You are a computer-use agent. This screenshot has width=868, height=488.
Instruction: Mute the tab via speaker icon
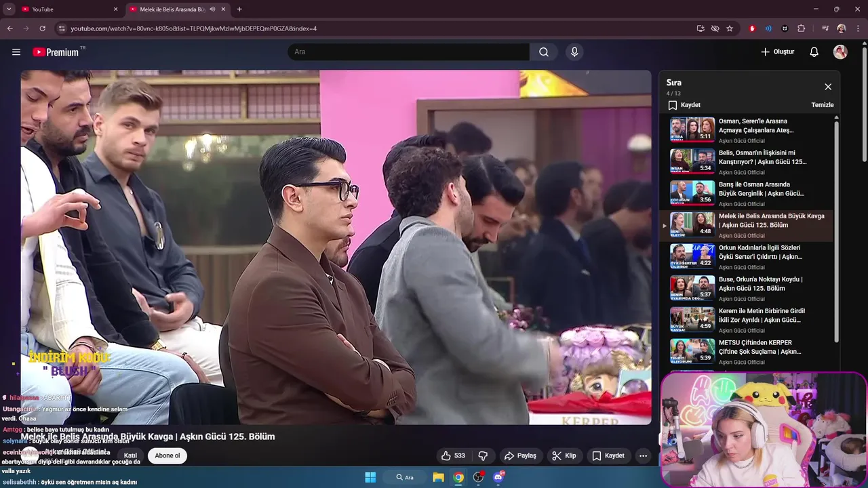tap(212, 9)
